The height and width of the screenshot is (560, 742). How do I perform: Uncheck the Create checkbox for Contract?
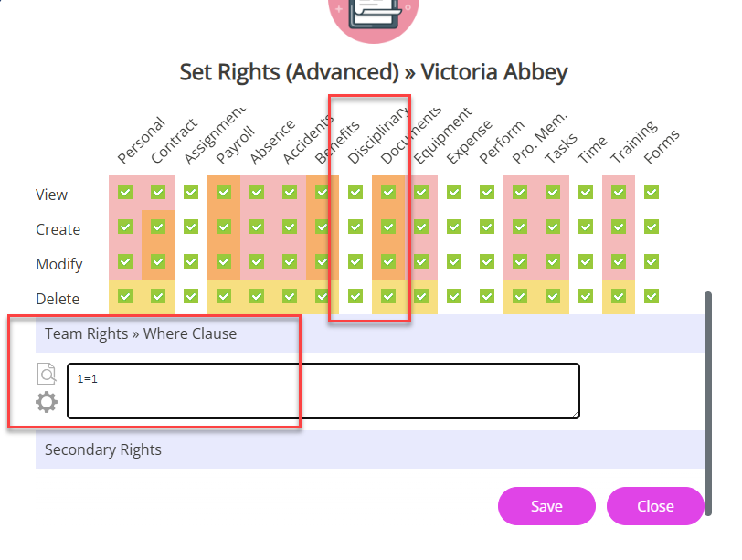click(x=158, y=227)
